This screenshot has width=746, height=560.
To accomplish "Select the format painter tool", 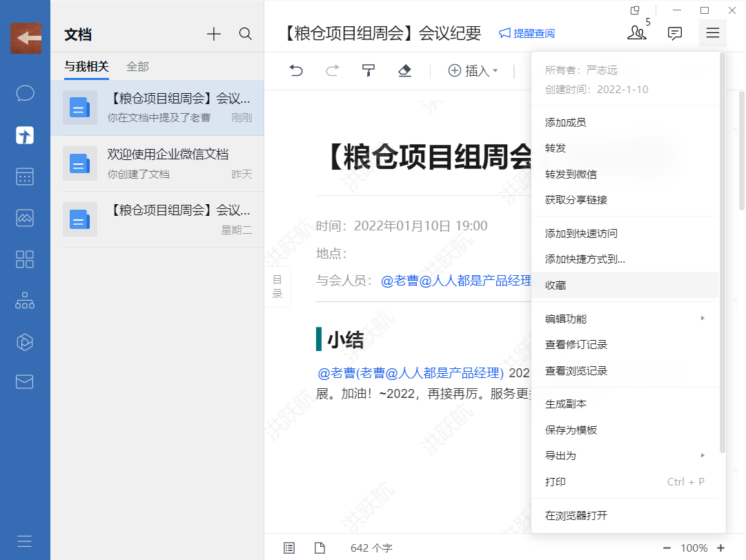I will tap(369, 71).
